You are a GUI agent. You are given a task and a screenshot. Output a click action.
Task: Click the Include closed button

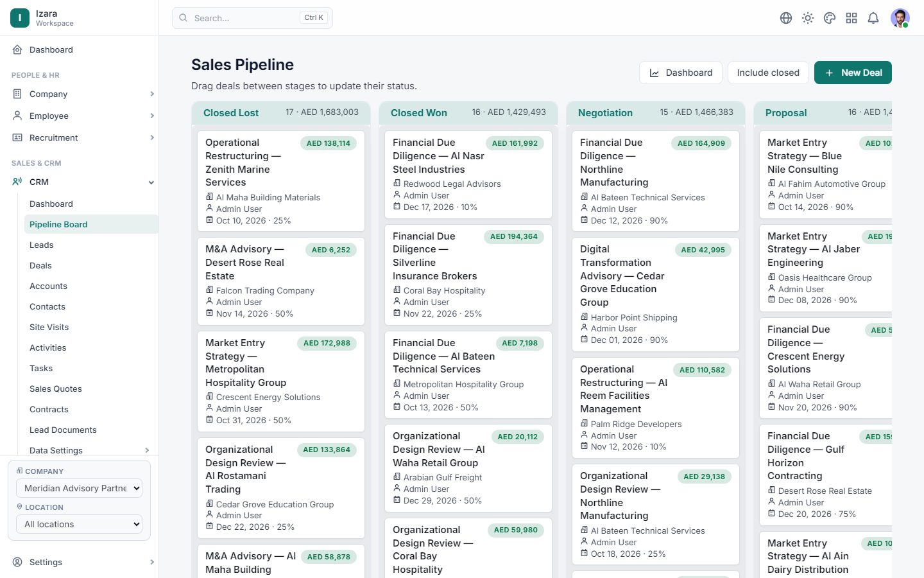[768, 73]
